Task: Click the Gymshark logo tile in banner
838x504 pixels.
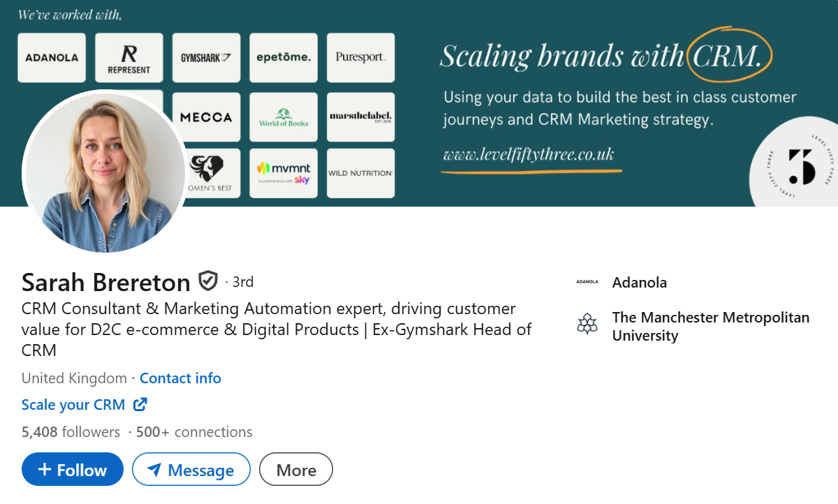Action: point(206,58)
